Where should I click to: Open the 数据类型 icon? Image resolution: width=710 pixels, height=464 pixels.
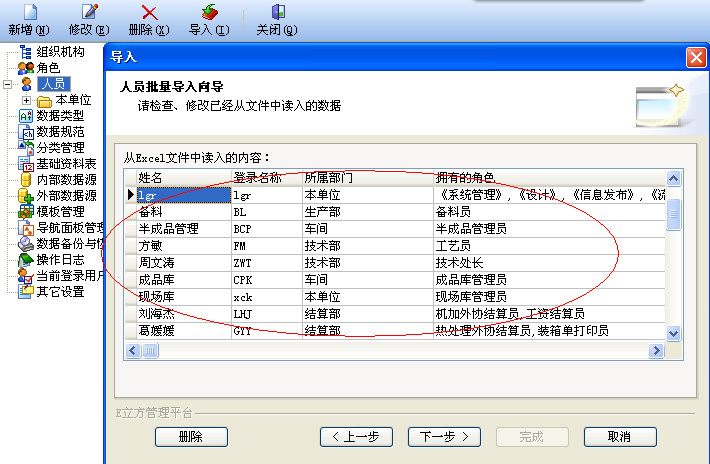click(26, 116)
